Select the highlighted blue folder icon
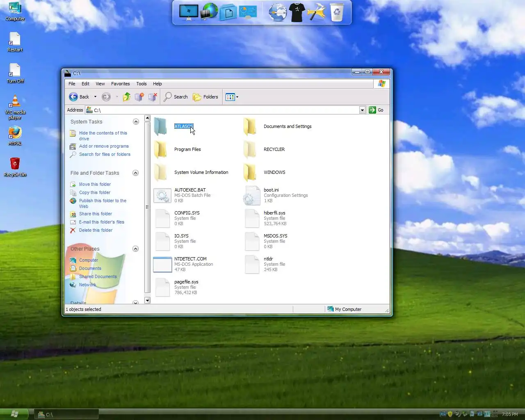 pos(160,126)
